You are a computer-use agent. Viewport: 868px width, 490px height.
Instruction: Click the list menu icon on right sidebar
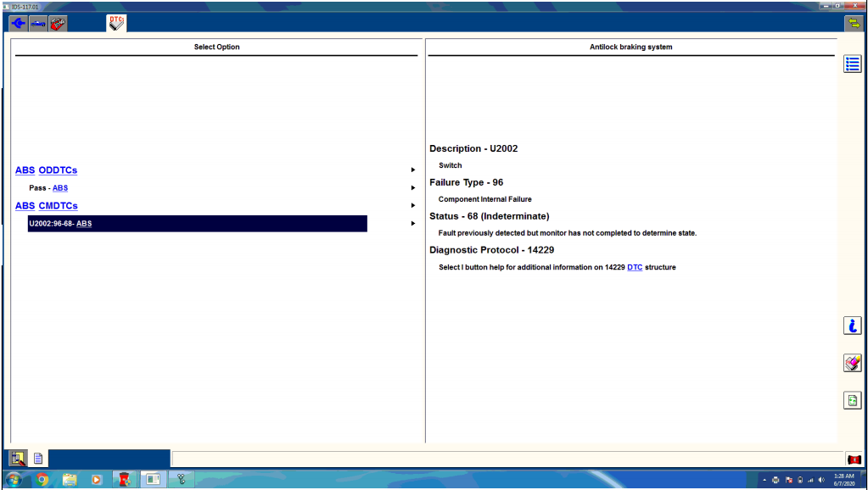(x=853, y=64)
